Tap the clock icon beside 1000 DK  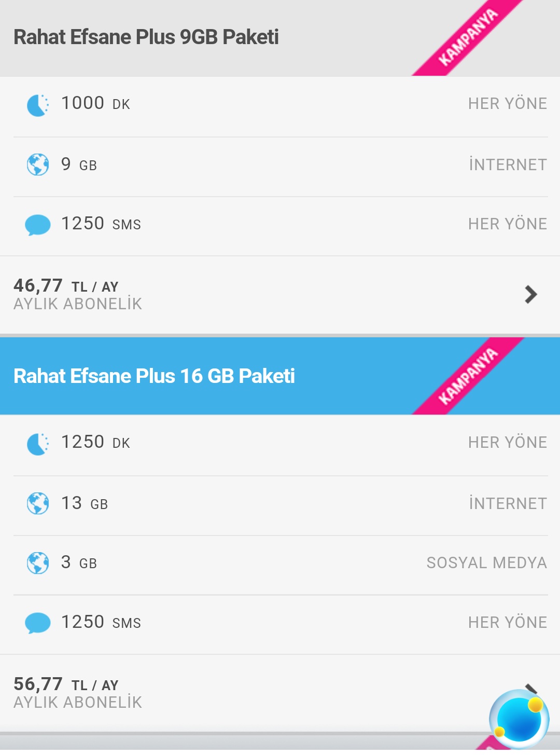38,105
